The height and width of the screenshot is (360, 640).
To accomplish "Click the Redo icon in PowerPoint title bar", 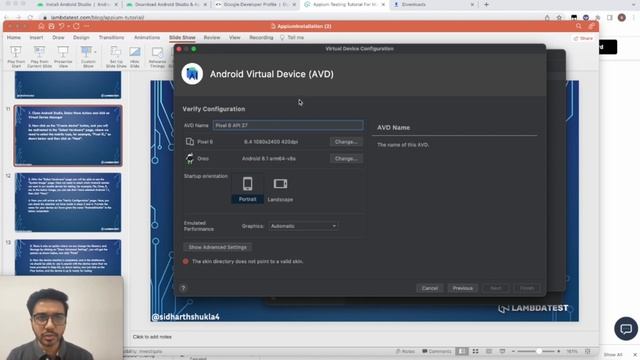I will [x=76, y=26].
